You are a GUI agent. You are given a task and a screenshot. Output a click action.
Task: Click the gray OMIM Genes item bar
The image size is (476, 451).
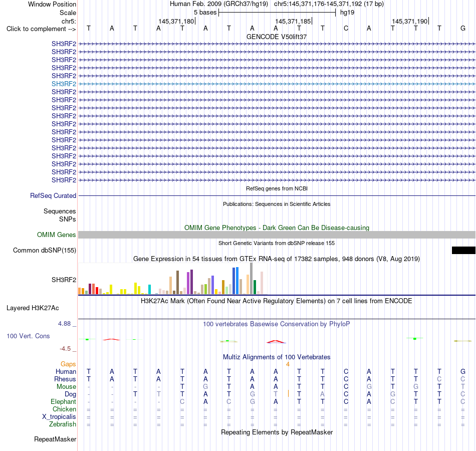pos(277,235)
